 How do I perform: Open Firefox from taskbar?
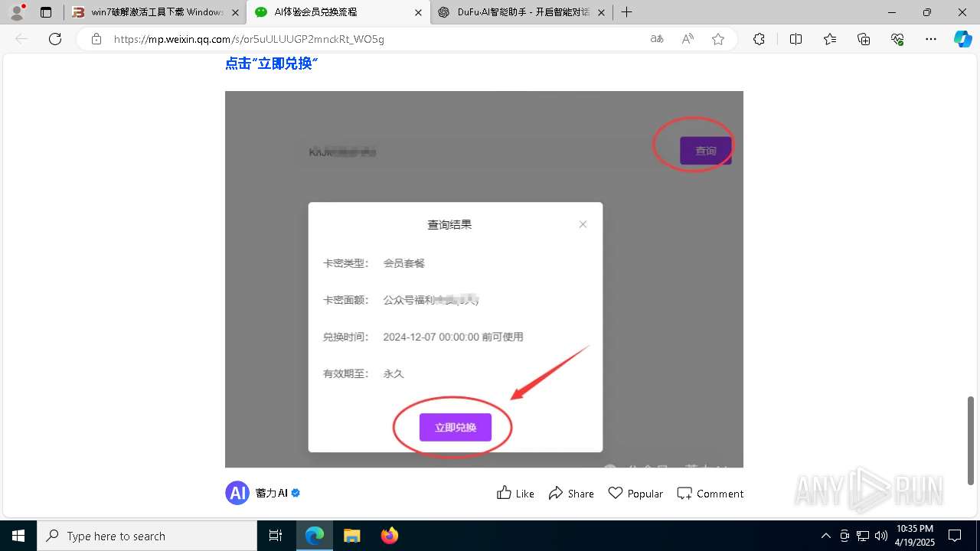(389, 536)
